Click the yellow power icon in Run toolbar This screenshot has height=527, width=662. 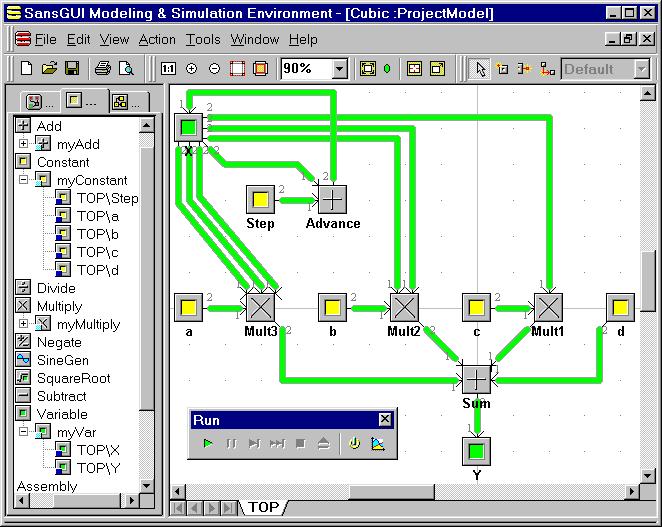[x=355, y=443]
